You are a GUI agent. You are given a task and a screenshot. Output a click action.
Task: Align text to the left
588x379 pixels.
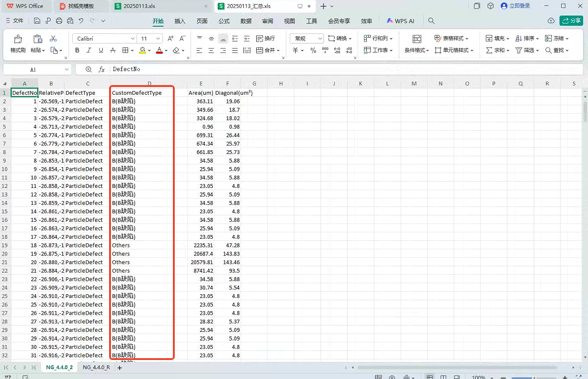click(200, 50)
